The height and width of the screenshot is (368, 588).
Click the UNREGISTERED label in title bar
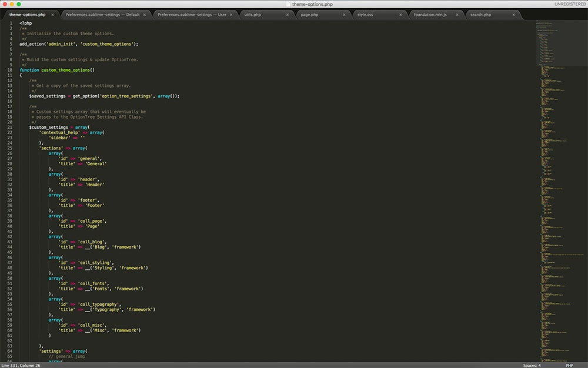(x=570, y=4)
